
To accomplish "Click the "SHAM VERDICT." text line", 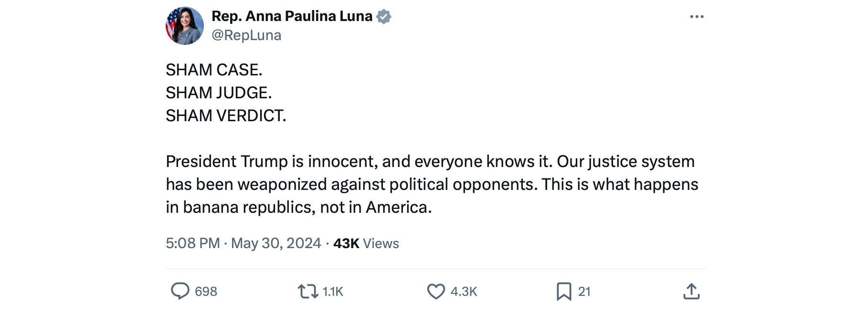I will (x=226, y=116).
